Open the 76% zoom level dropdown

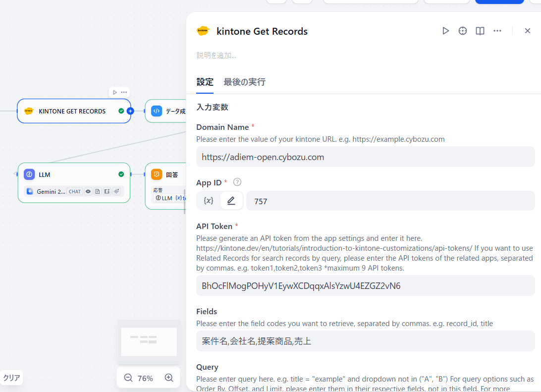145,378
